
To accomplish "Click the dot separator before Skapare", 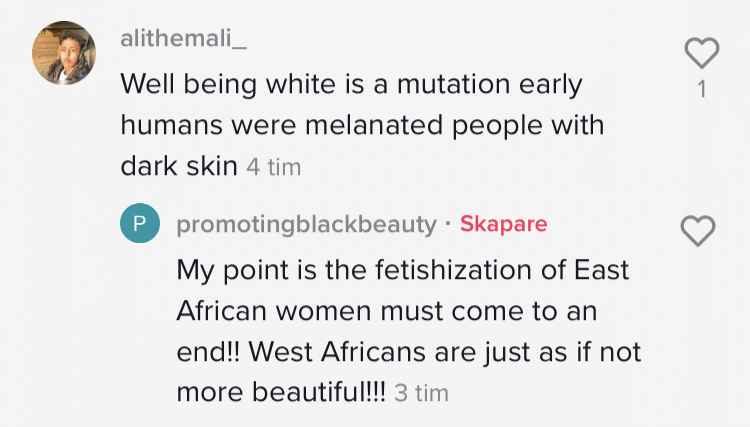I will click(448, 223).
